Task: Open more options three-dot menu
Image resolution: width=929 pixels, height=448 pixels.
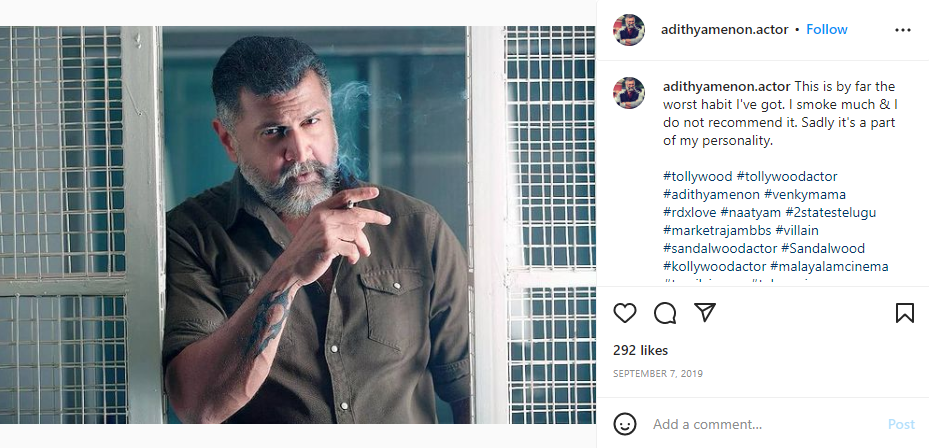Action: pyautogui.click(x=903, y=30)
